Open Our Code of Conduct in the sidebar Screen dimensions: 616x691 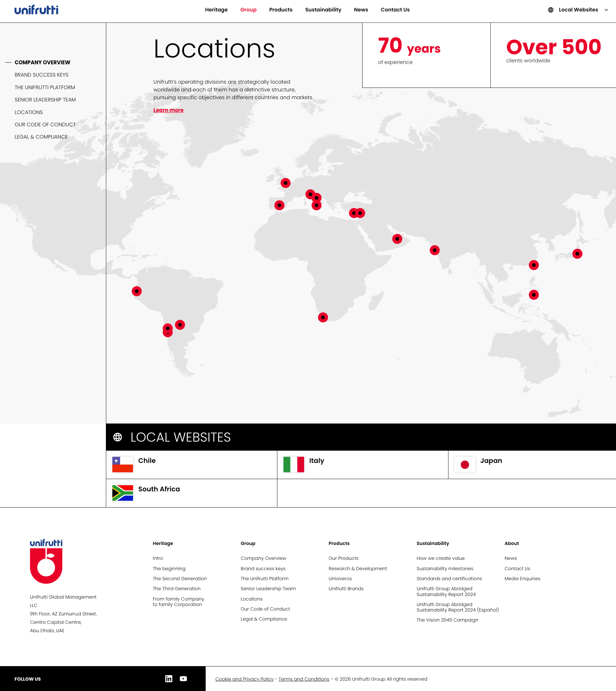(45, 125)
